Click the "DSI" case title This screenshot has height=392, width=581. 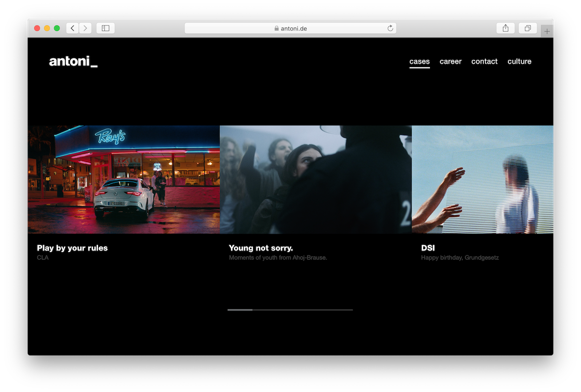(428, 248)
